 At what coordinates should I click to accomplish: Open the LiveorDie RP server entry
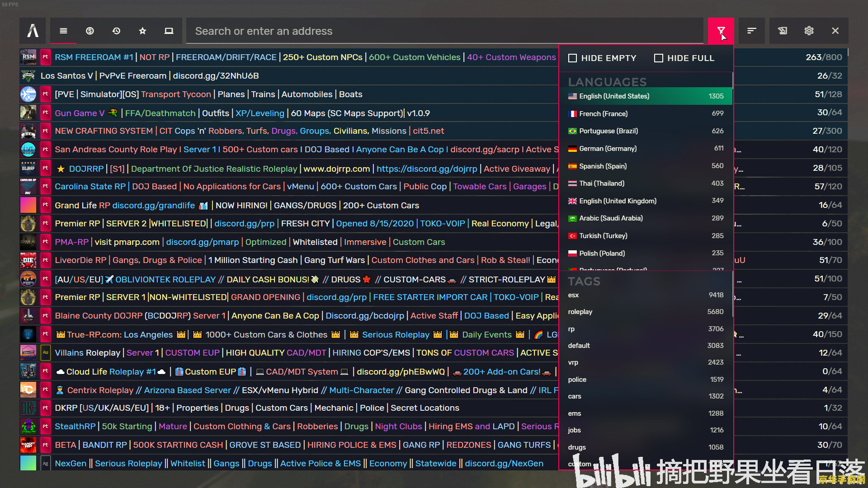tap(289, 260)
